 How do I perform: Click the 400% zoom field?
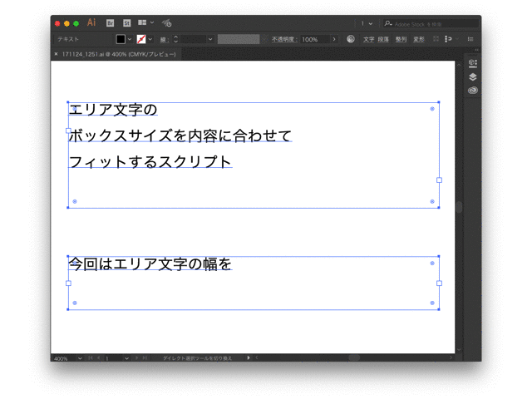click(65, 358)
